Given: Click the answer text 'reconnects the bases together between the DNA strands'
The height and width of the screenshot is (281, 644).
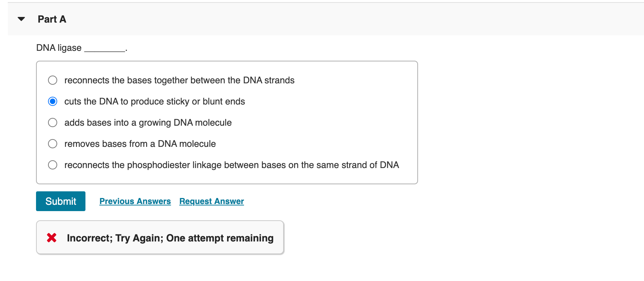Looking at the screenshot, I should [179, 80].
